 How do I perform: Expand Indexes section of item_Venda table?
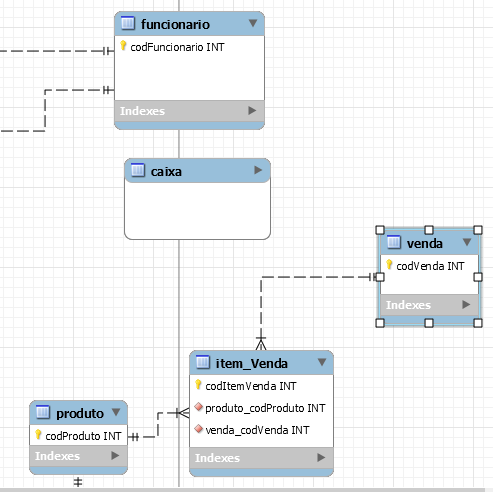point(321,458)
